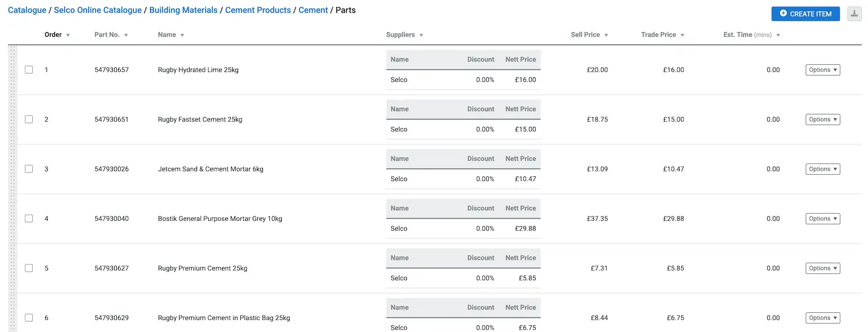Sort by the Order column header
868x332 pixels.
tap(57, 35)
